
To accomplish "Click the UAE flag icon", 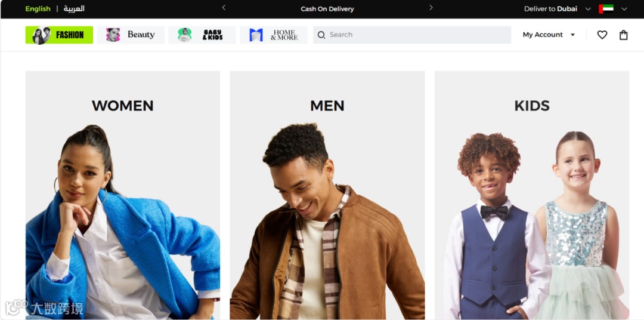I will coord(606,8).
